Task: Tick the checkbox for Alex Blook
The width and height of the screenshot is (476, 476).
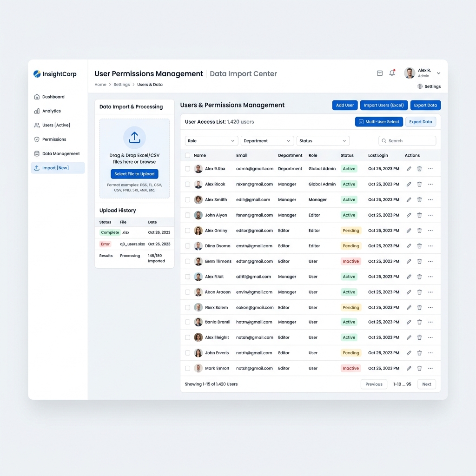Action: (x=187, y=185)
